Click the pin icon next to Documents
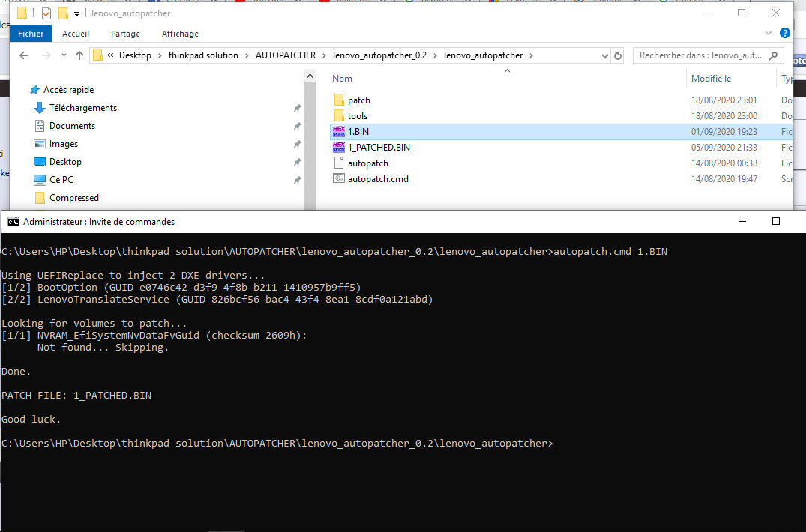The height and width of the screenshot is (532, 806). [297, 126]
